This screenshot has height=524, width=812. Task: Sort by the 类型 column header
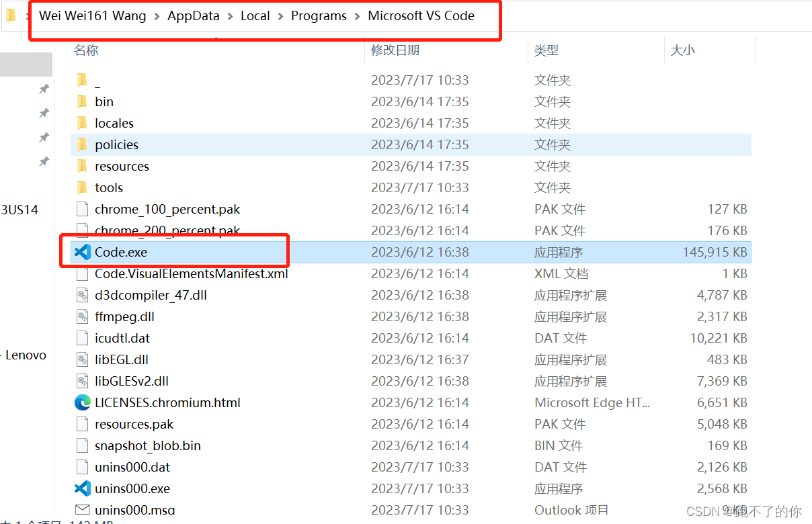[546, 50]
